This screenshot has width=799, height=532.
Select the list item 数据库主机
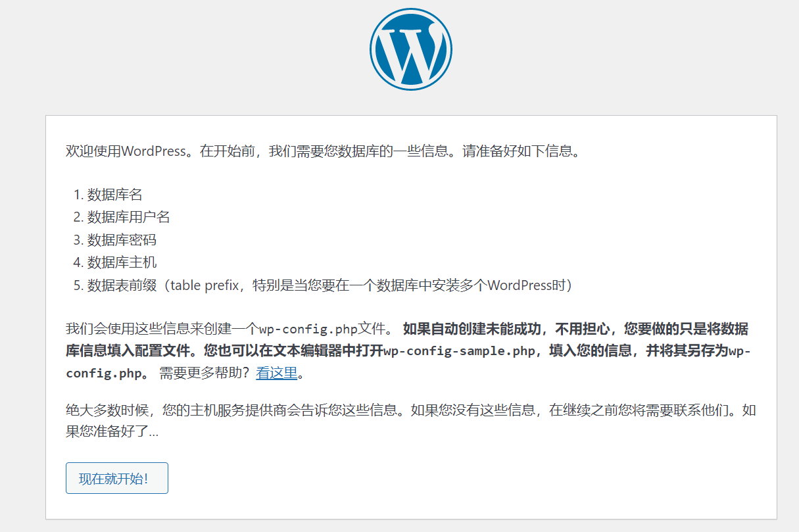(x=122, y=262)
